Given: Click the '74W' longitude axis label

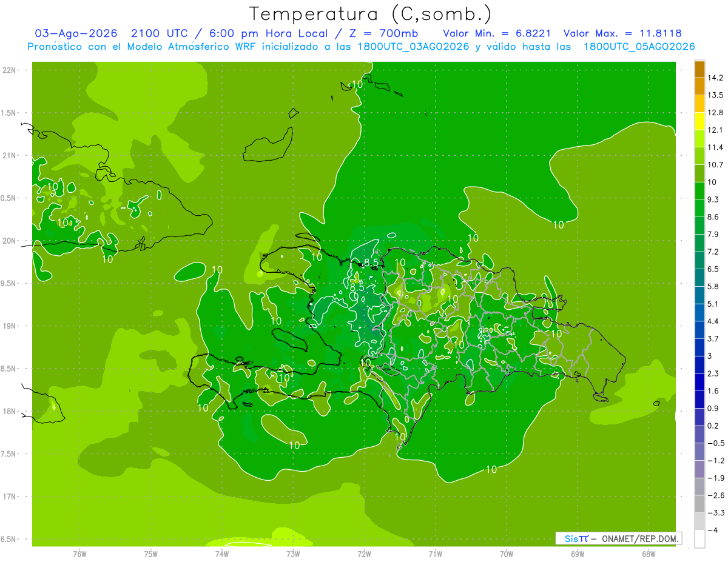Looking at the screenshot, I should click(222, 554).
